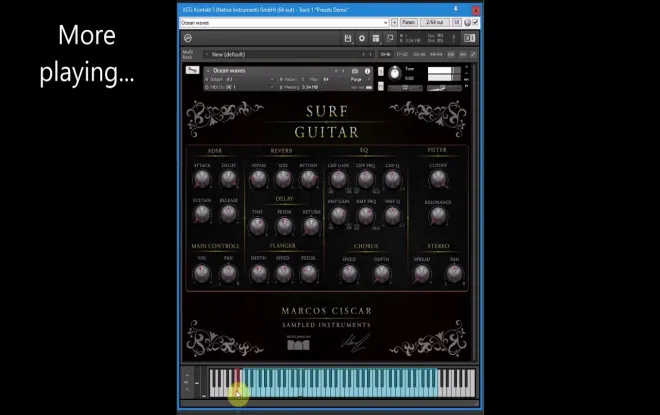
Task: Click the HMF Frq EQ knob
Action: click(x=366, y=216)
